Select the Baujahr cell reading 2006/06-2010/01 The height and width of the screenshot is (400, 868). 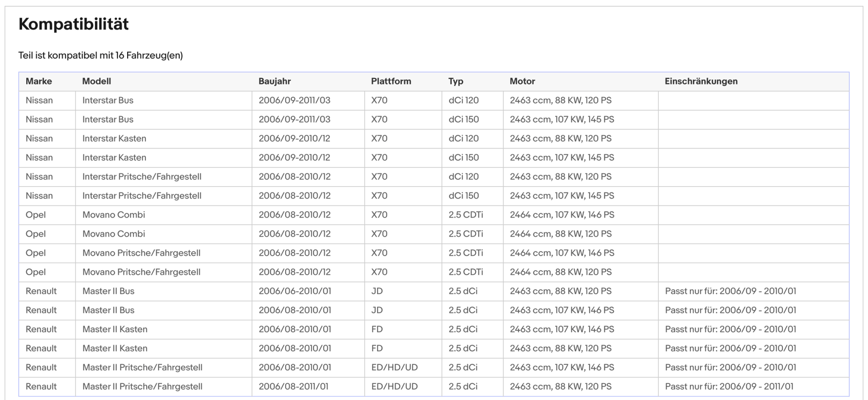(x=294, y=291)
